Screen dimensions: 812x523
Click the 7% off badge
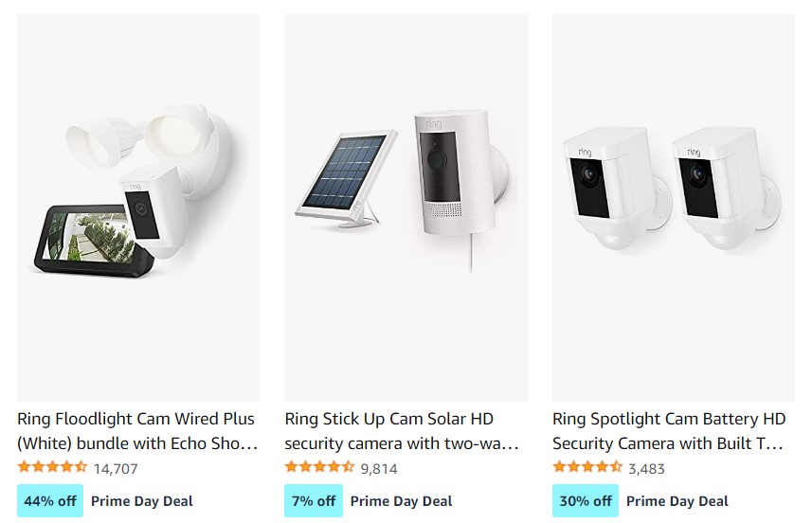(x=314, y=501)
